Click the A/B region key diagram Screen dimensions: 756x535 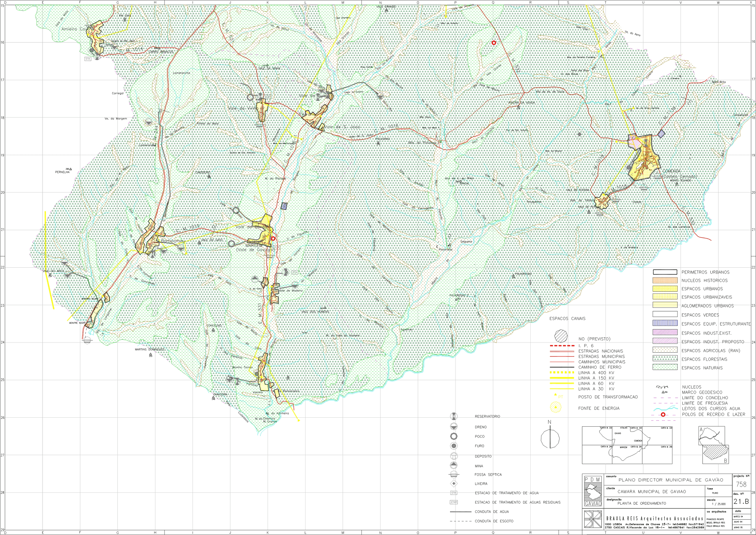click(x=713, y=445)
